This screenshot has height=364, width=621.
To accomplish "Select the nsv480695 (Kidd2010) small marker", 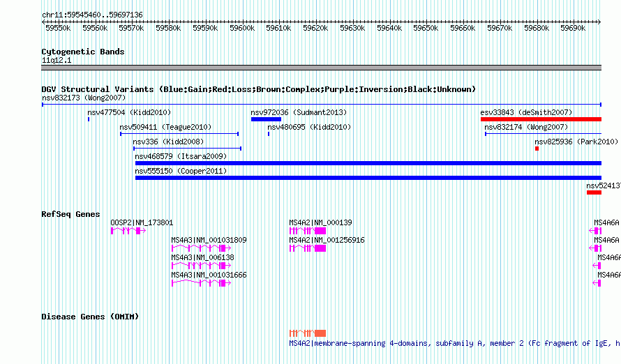I will pos(269,134).
